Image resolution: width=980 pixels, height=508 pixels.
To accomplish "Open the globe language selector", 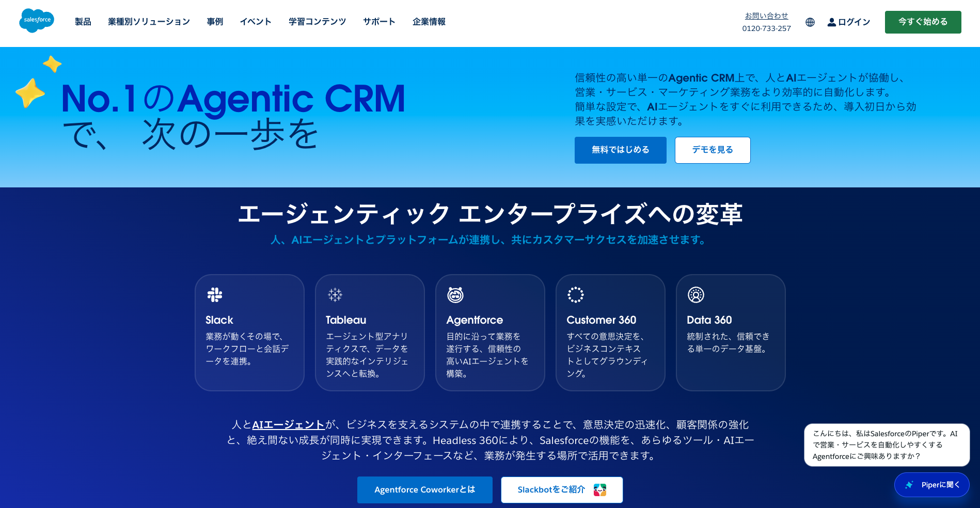I will [810, 22].
